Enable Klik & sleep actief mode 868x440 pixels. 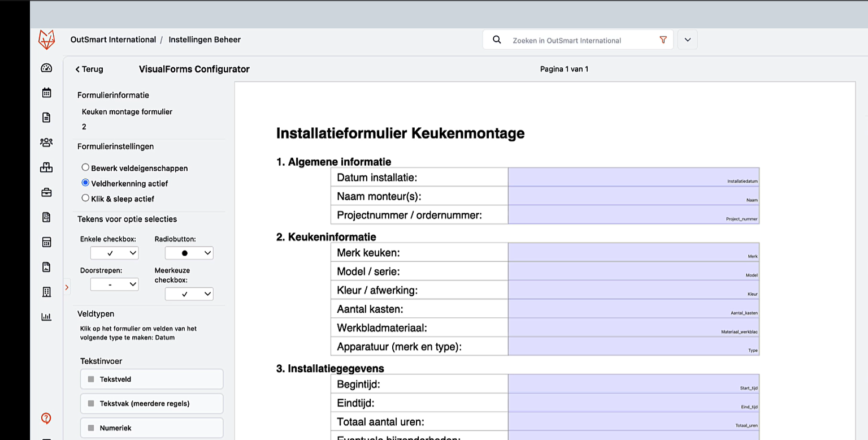pos(85,197)
